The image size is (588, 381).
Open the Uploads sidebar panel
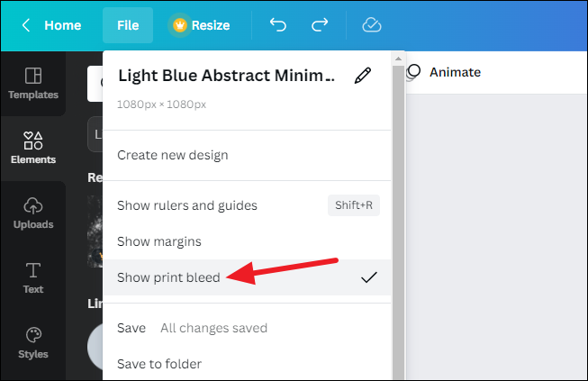(x=33, y=213)
